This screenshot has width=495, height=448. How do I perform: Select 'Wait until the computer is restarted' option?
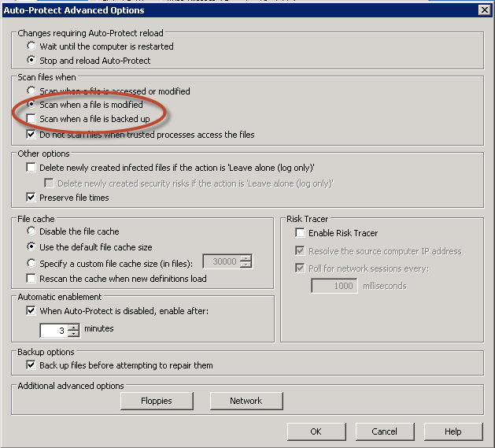(31, 46)
